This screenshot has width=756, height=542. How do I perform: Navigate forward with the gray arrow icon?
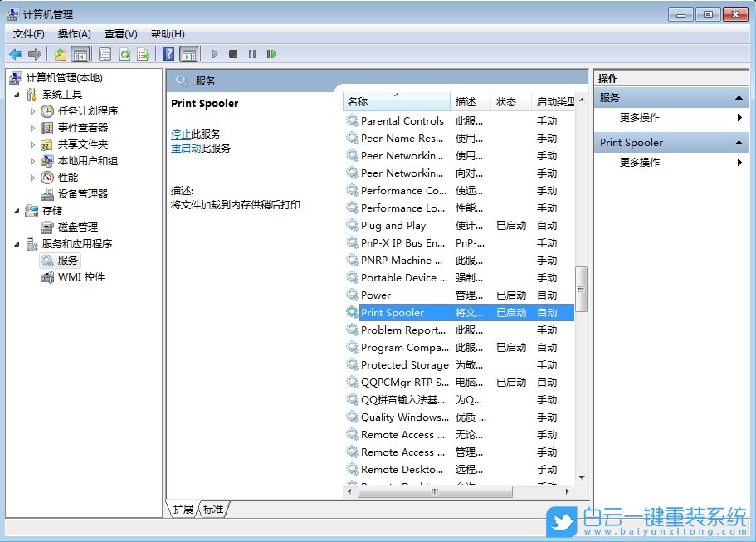point(34,53)
